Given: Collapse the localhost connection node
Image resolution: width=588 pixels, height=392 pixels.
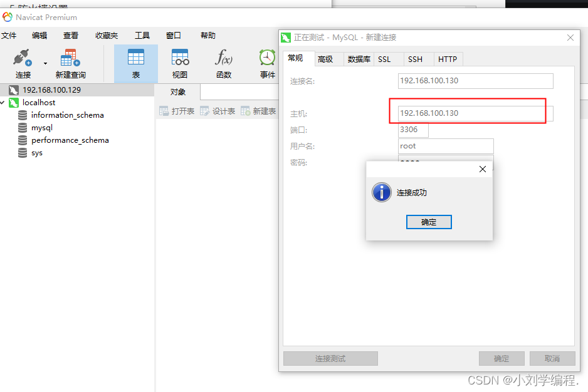Looking at the screenshot, I should [3, 102].
